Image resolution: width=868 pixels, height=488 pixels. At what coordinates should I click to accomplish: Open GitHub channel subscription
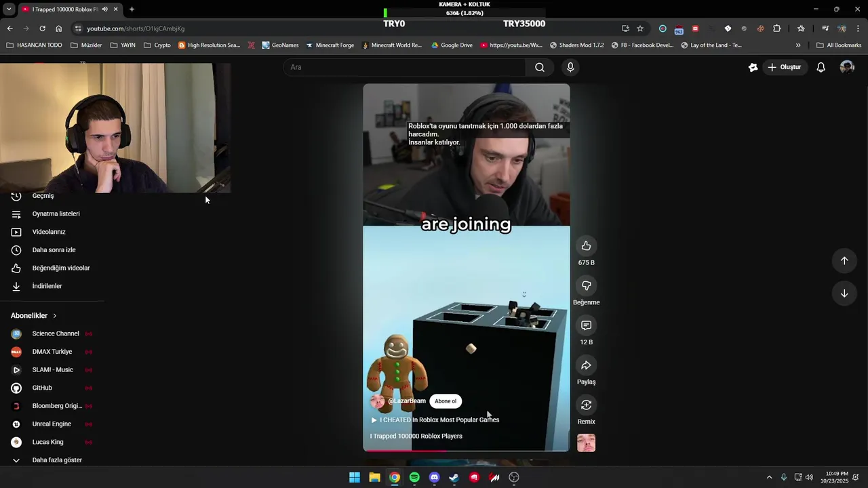[x=42, y=388]
